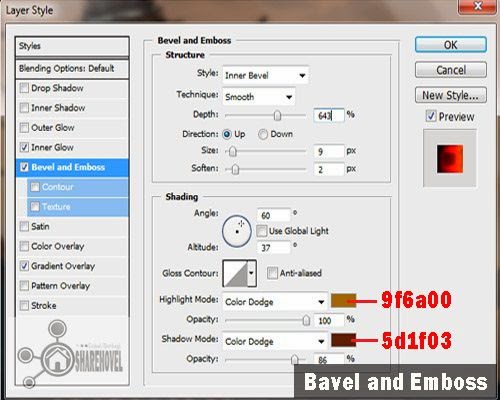Click the New Style... button
This screenshot has width=500, height=400.
(451, 95)
